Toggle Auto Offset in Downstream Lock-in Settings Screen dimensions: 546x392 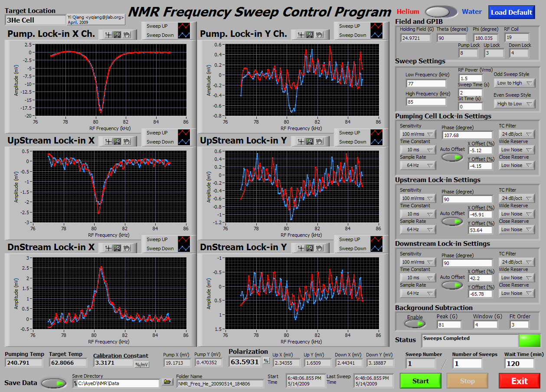[452, 285]
